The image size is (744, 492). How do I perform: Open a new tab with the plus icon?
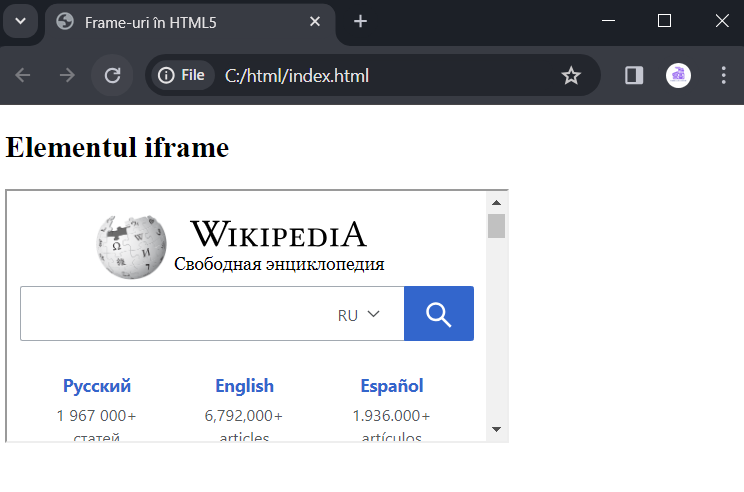click(x=360, y=21)
